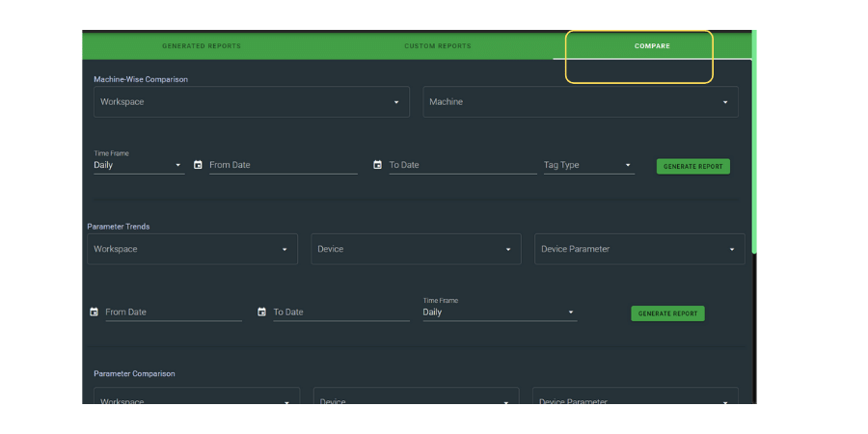Generate the Parameter Trends report

(667, 313)
